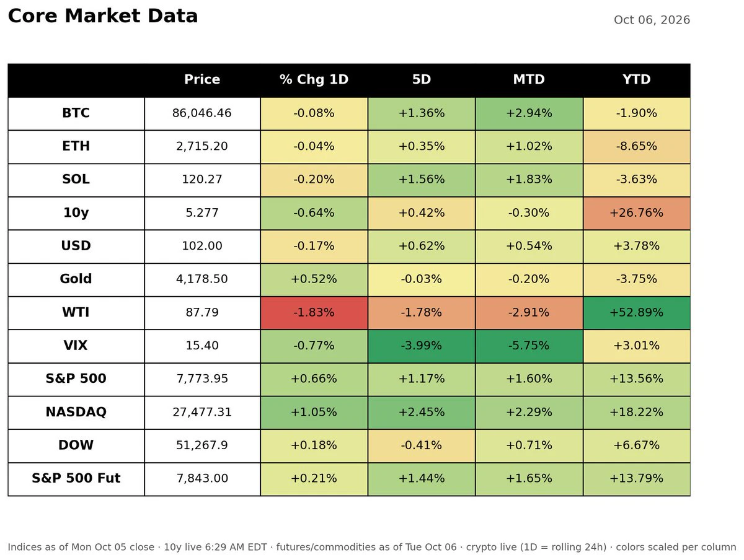Click the YTD column header
Viewport: 744px width, 560px height.
(637, 80)
